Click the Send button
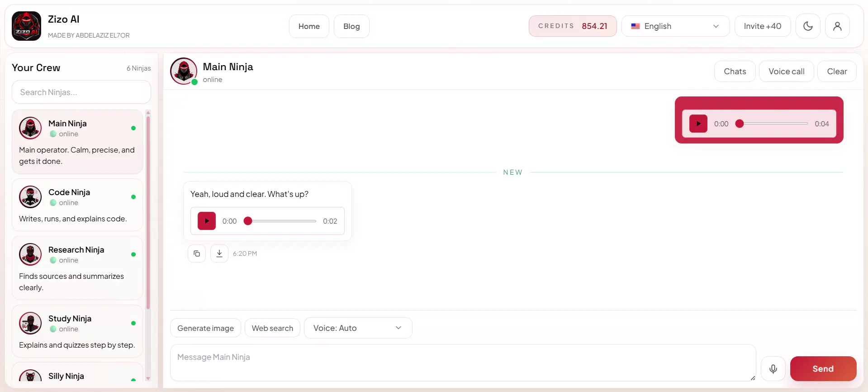Image resolution: width=868 pixels, height=392 pixels. tap(823, 369)
